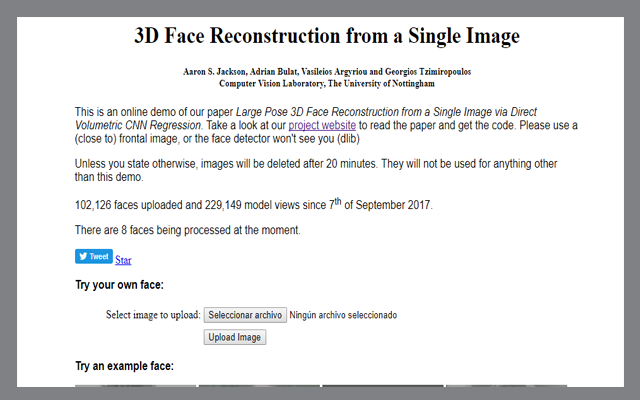
Task: Click the 'Try an example face:' heading
Action: [x=124, y=366]
